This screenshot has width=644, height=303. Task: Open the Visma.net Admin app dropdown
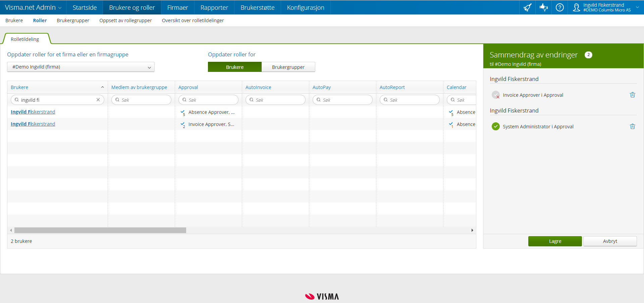(x=33, y=7)
